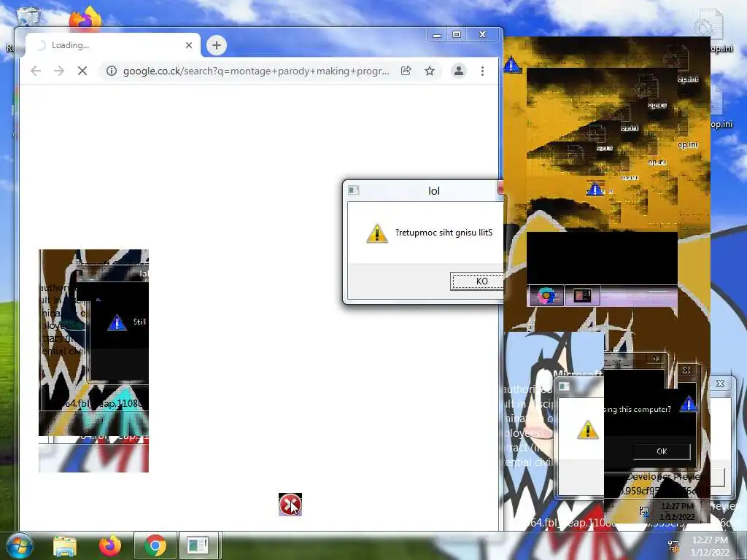Open File Explorer from the taskbar
747x560 pixels.
[x=65, y=545]
